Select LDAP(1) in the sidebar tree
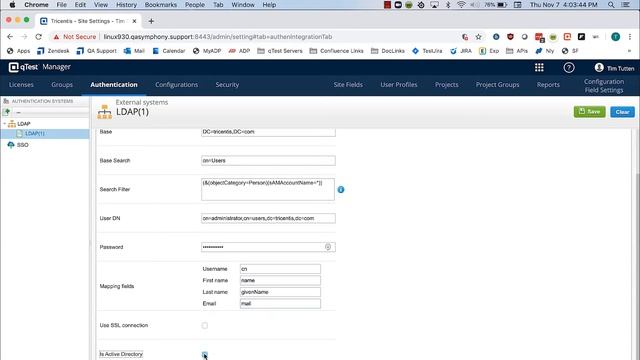The height and width of the screenshot is (360, 640). 35,133
